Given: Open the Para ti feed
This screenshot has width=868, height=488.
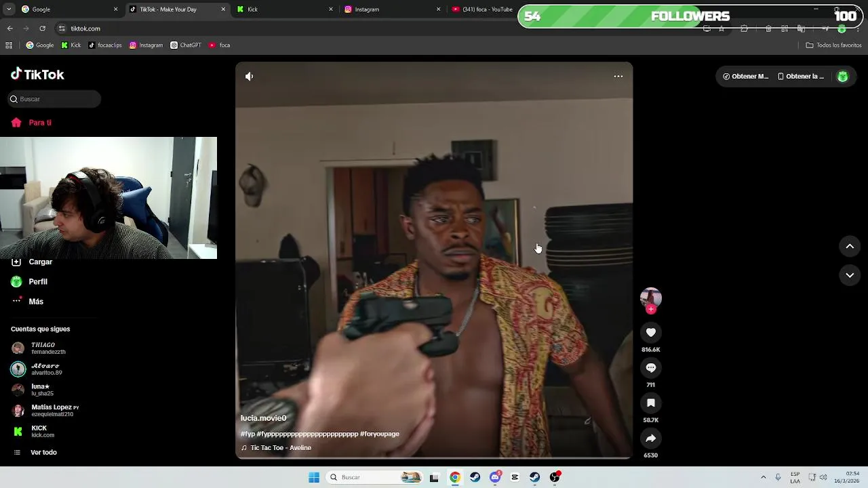Looking at the screenshot, I should click(31, 123).
